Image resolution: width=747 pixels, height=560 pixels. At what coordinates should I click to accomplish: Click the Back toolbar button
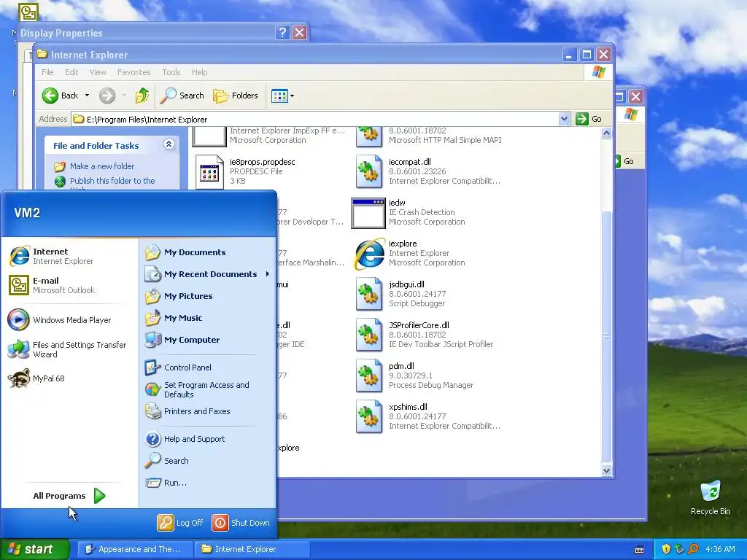click(x=60, y=96)
